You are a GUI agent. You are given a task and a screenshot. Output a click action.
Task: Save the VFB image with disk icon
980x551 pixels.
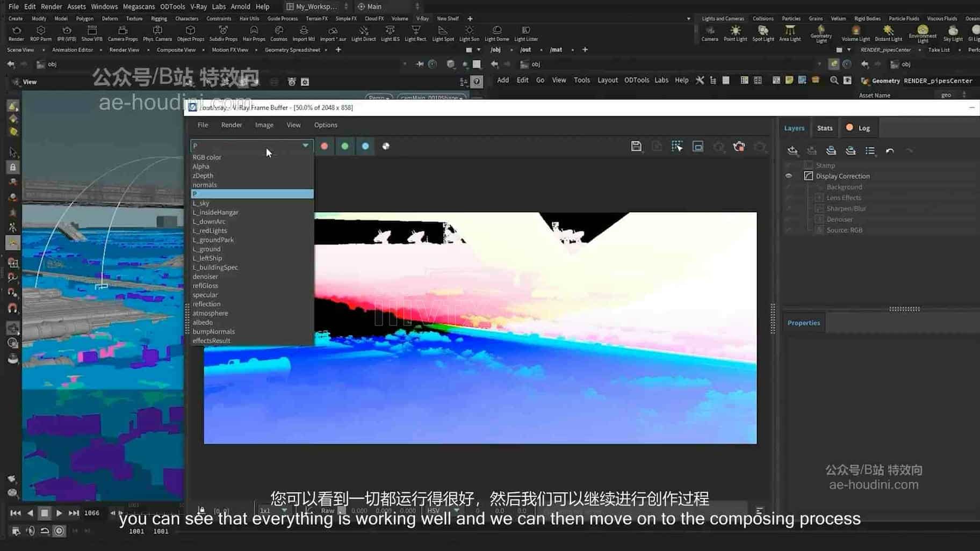click(x=636, y=146)
